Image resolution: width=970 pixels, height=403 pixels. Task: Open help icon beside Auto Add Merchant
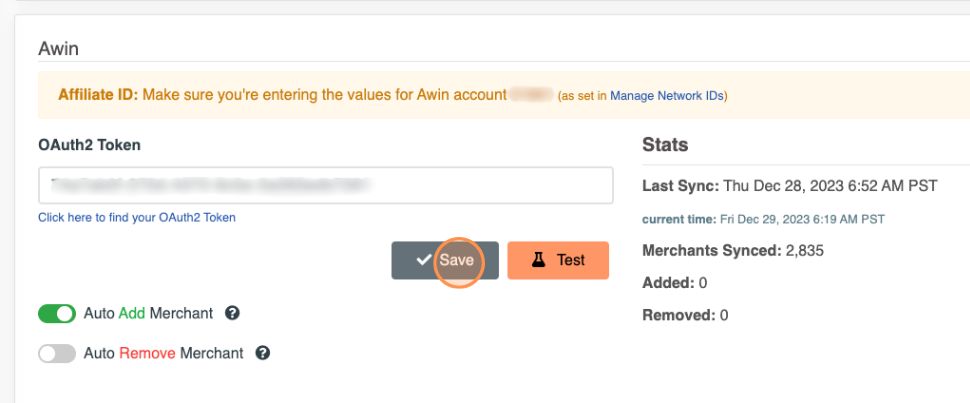coord(232,314)
